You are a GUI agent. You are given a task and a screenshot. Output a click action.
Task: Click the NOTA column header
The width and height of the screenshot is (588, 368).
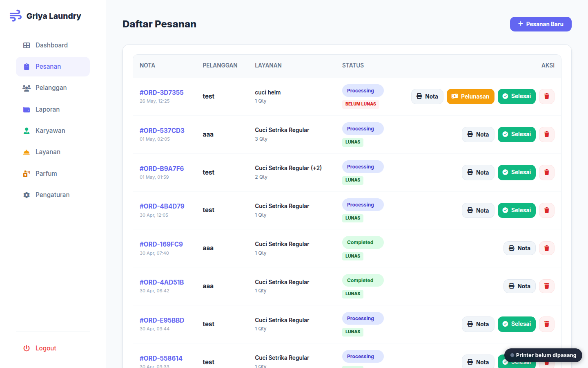tap(147, 65)
